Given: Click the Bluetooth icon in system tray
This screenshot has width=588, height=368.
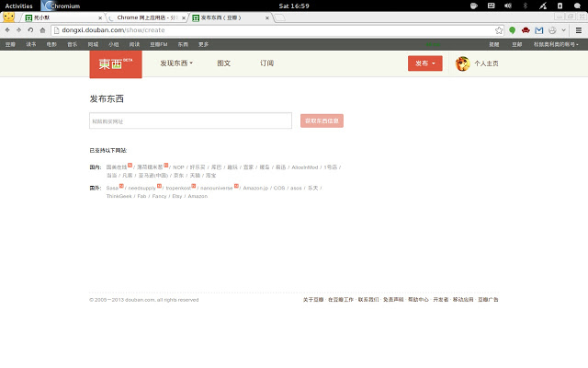Looking at the screenshot, I should 526,6.
